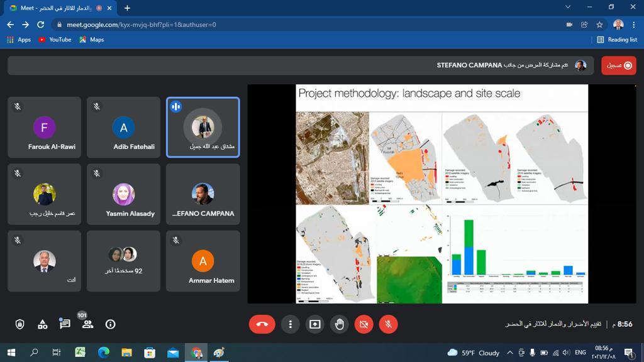Click the Project methodology presentation slide
The height and width of the screenshot is (362, 644).
click(x=441, y=194)
